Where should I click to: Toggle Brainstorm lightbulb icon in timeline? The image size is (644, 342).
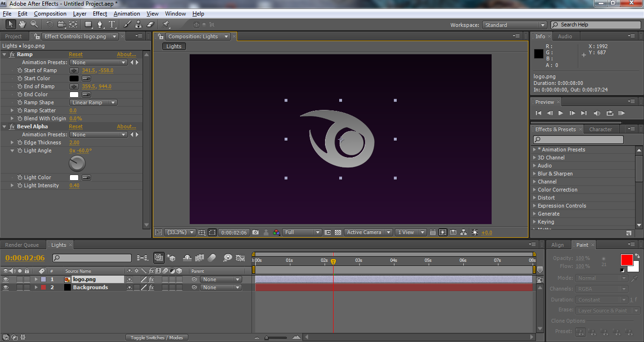click(x=228, y=258)
